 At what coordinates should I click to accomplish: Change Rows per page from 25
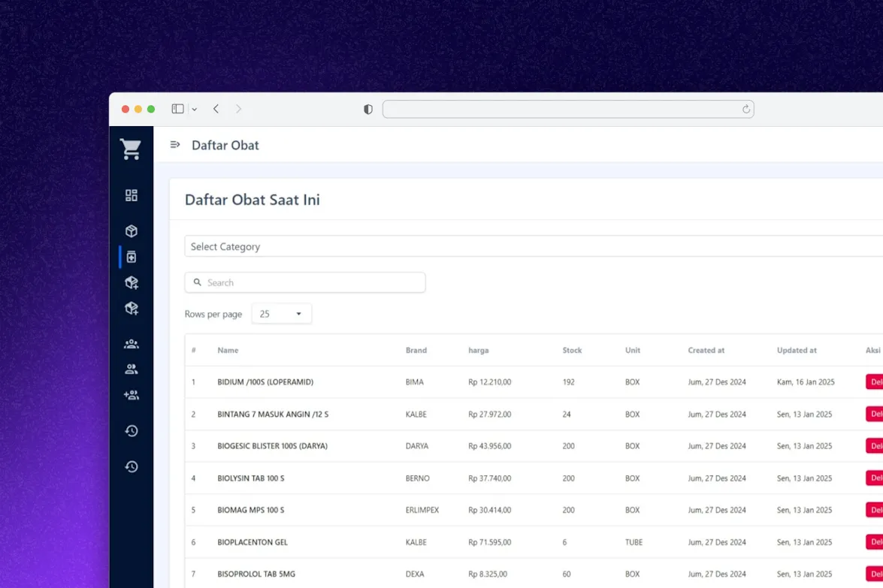pyautogui.click(x=281, y=313)
